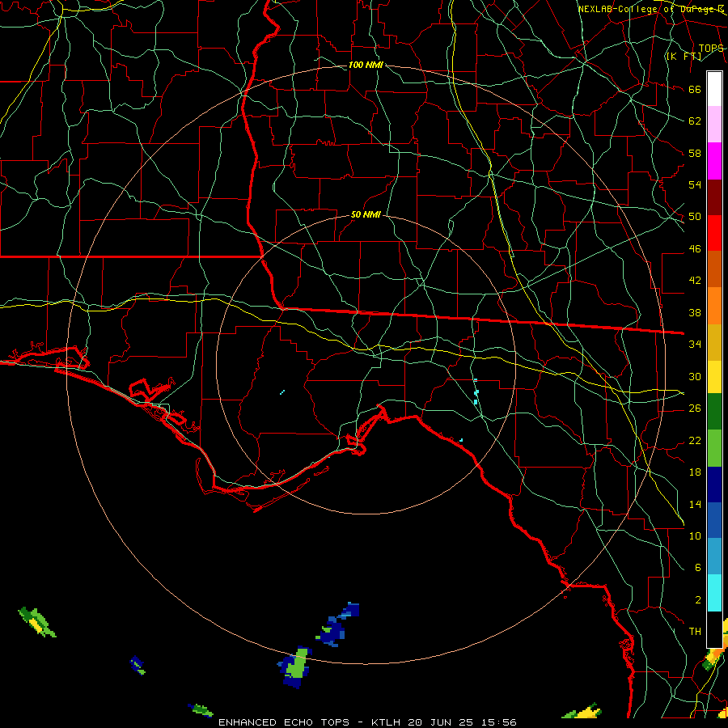
Task: Click the 10 legend value
Action: [x=695, y=535]
